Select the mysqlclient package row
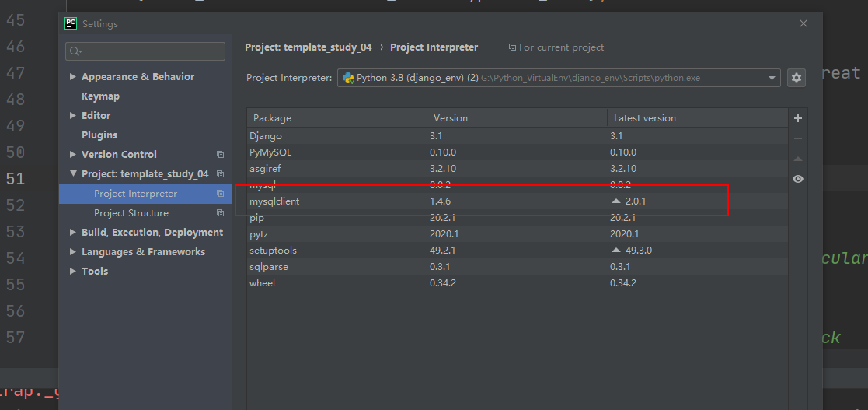Image resolution: width=868 pixels, height=410 pixels. click(x=517, y=201)
